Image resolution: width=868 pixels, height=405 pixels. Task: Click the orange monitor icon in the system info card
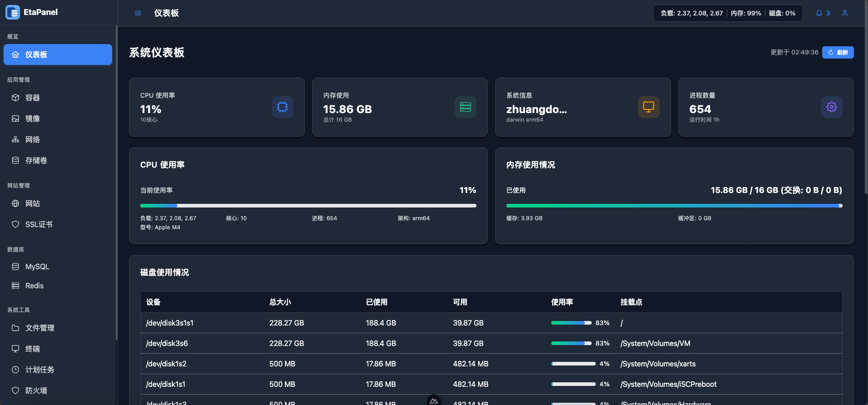649,107
